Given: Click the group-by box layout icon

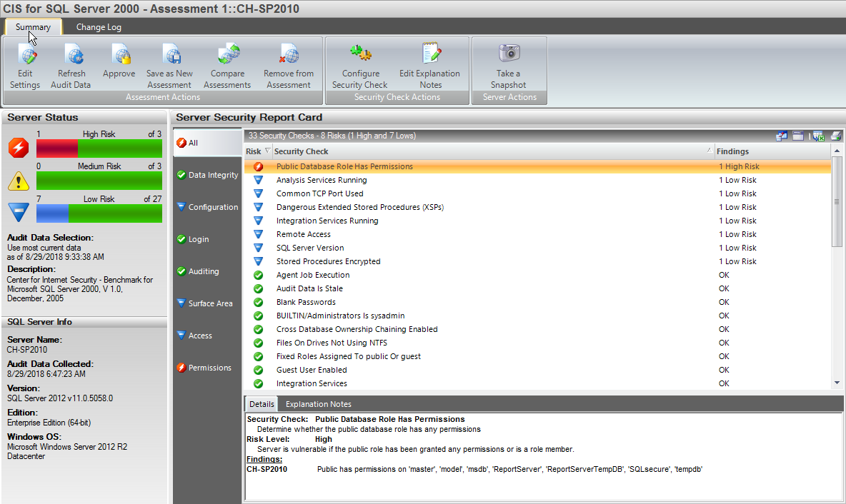Looking at the screenshot, I should (x=798, y=136).
